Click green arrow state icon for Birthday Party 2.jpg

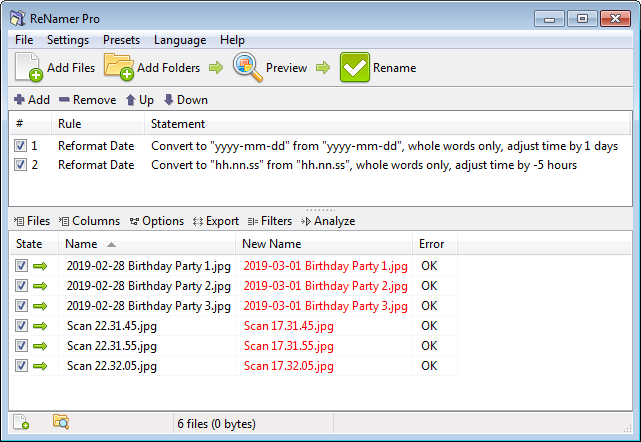(40, 286)
